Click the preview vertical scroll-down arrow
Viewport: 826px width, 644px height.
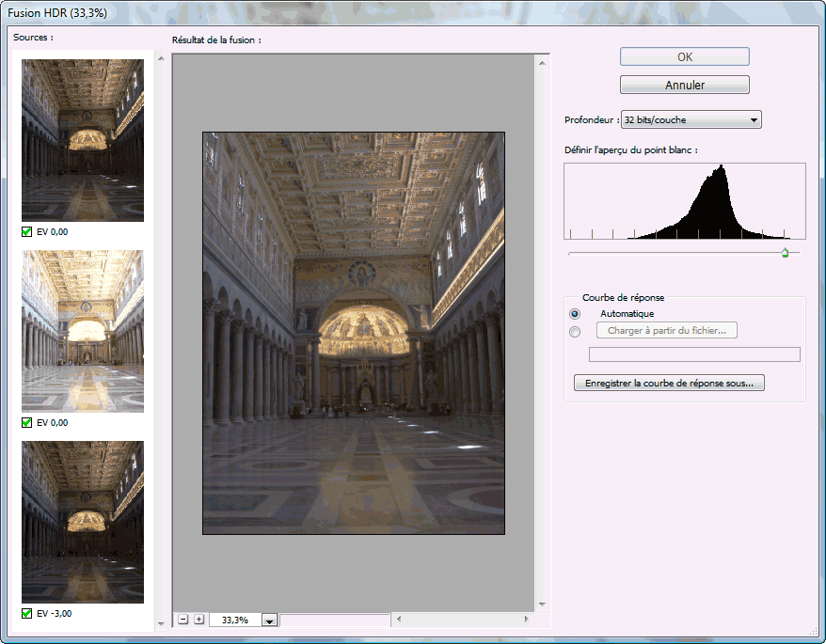coord(542,604)
